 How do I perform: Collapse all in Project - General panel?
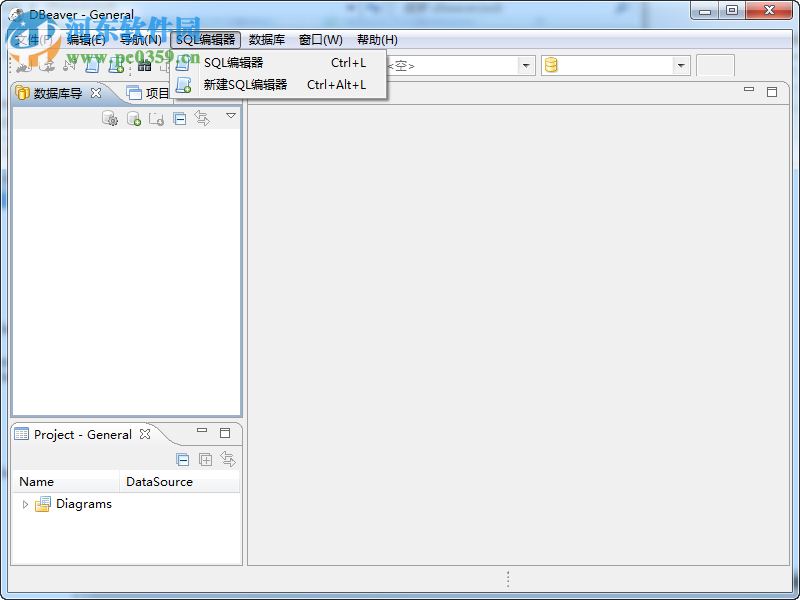183,460
